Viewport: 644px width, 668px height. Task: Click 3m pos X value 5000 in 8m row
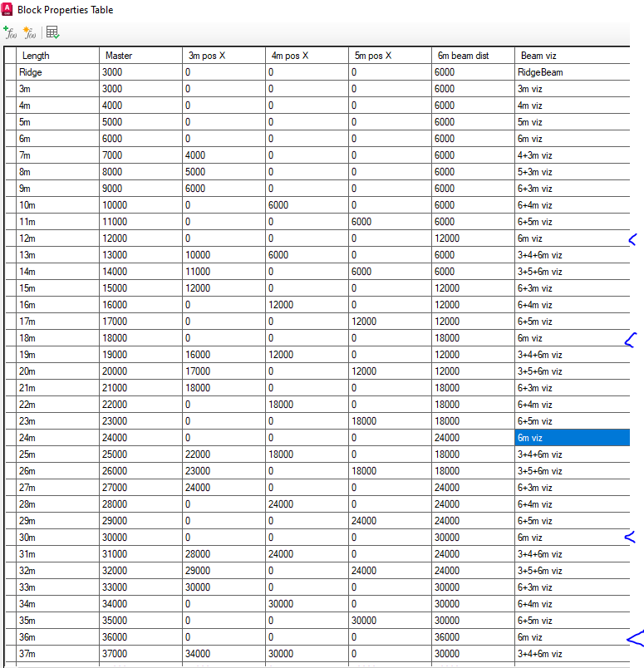224,172
